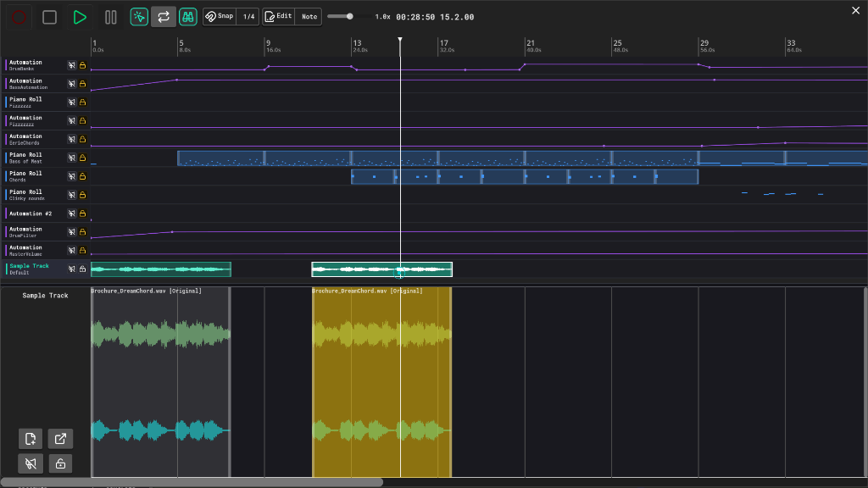Click the Edit mode button
Screen dimensions: 868x488
pos(278,17)
